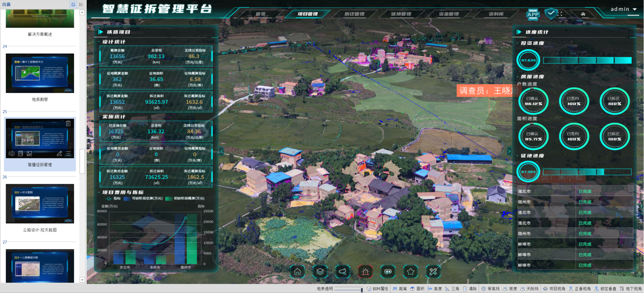This screenshot has height=293, width=644.
Task: Click the 征地进度 progress bar
Action: coord(587,172)
